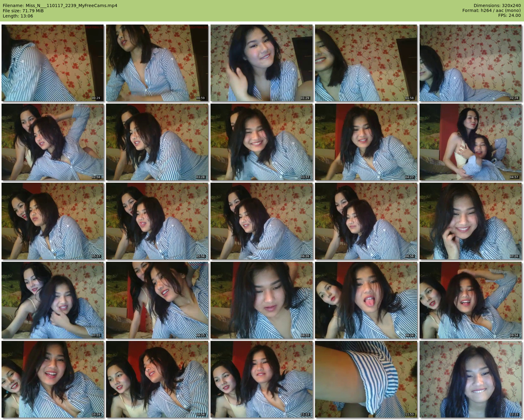Select the thumbnail stamped 10:24
This screenshot has width=524, height=420.
(53, 379)
